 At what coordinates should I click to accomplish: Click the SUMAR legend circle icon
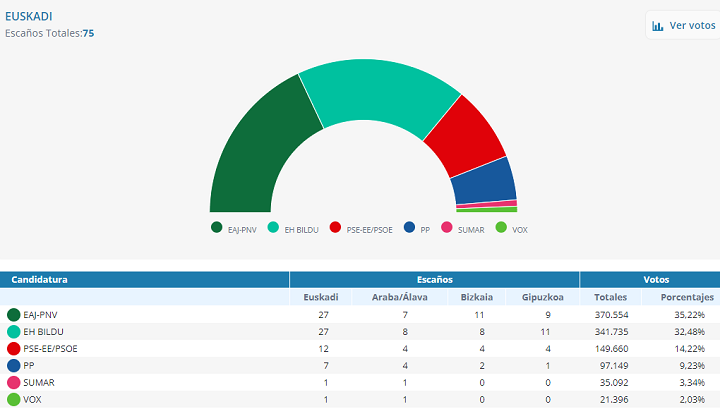446,228
